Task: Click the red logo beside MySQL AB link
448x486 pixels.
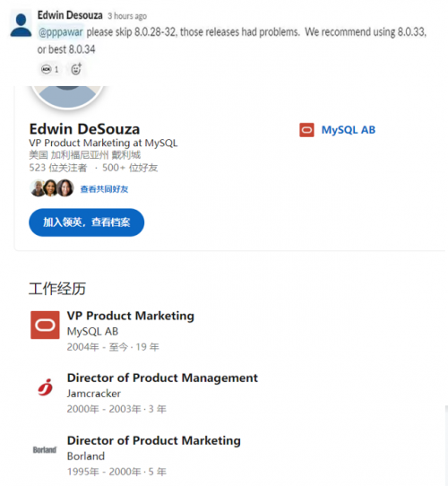Action: click(x=306, y=130)
